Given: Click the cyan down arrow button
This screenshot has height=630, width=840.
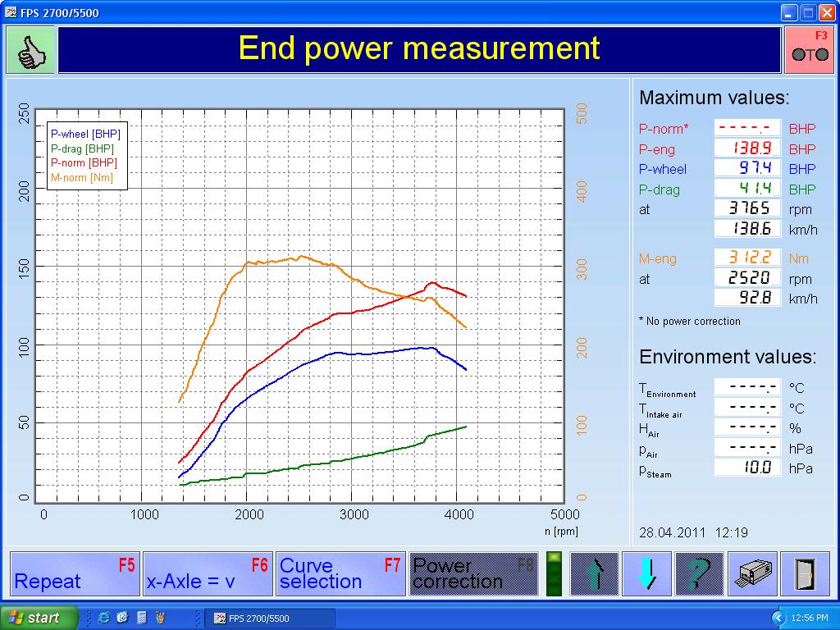Looking at the screenshot, I should tap(646, 573).
